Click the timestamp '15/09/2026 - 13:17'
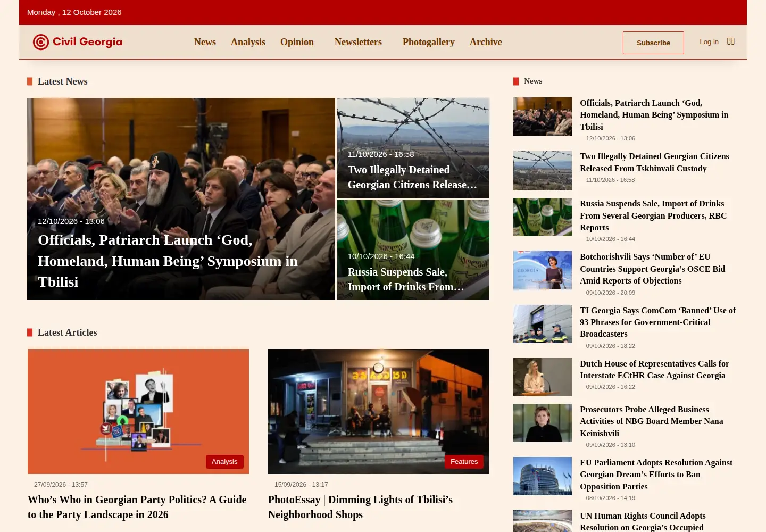Image resolution: width=766 pixels, height=532 pixels. click(x=301, y=485)
